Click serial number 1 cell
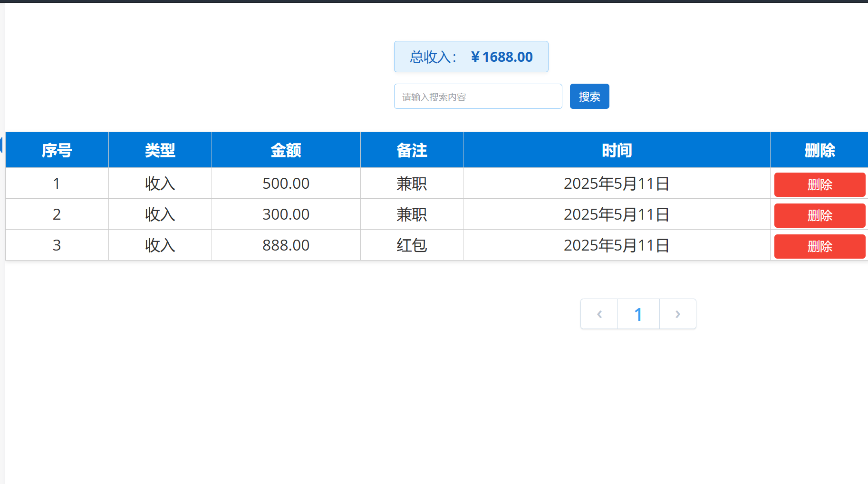The image size is (868, 484). tap(57, 183)
